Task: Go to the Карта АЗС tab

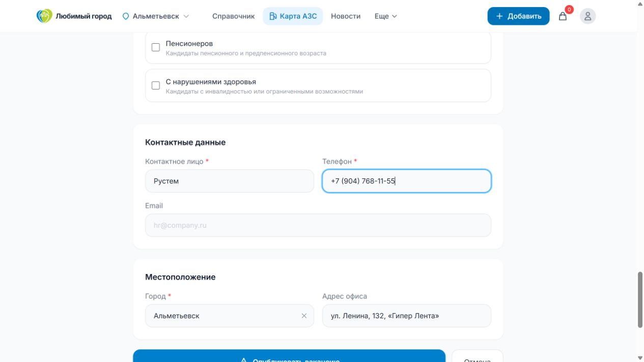Action: tap(293, 16)
